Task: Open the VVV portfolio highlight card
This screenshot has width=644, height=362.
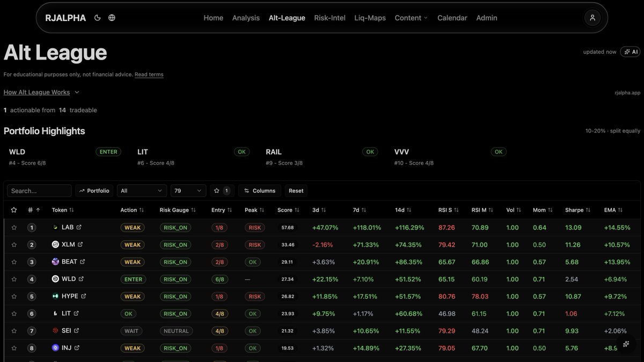Action: tap(450, 157)
